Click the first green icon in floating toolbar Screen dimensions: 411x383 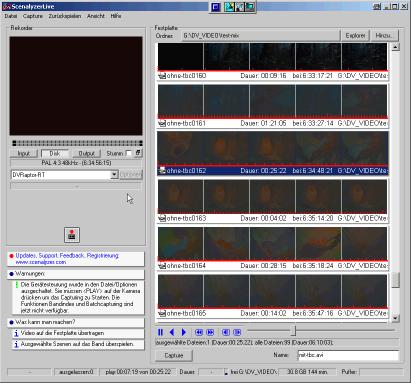229,7
